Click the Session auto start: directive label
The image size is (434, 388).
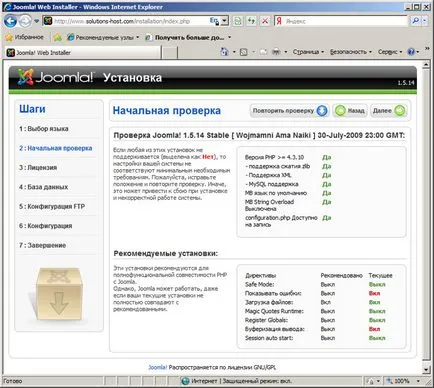(x=269, y=338)
